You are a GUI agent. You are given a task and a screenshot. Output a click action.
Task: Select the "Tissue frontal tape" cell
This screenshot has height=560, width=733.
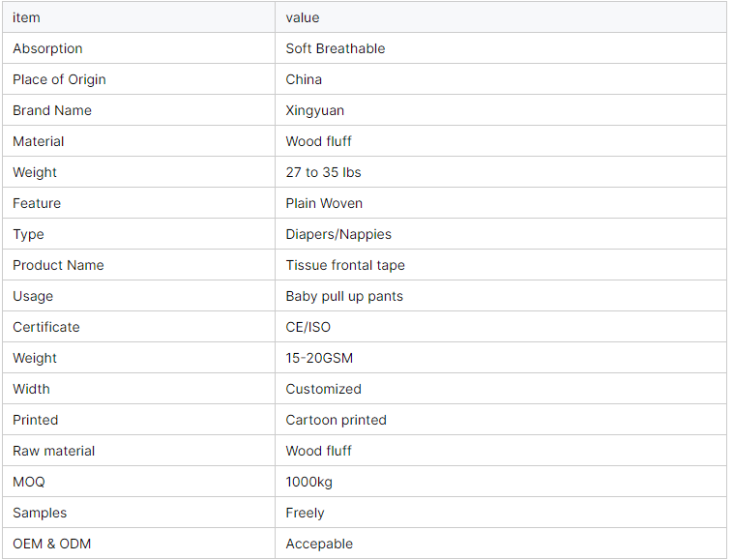tap(345, 265)
